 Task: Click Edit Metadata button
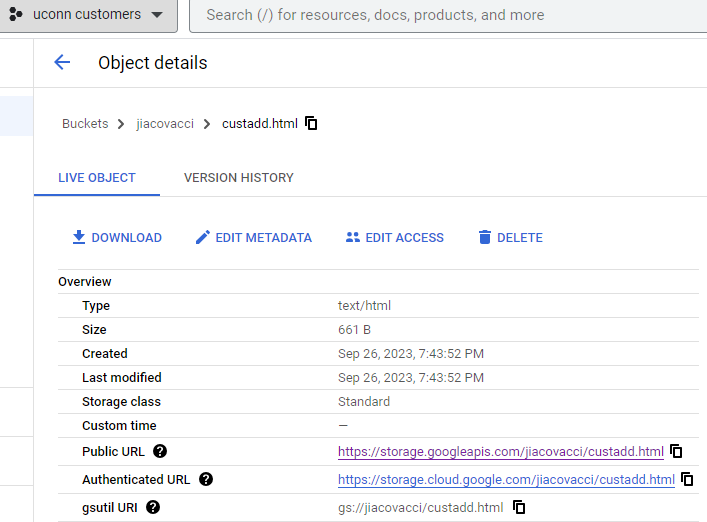pos(253,238)
